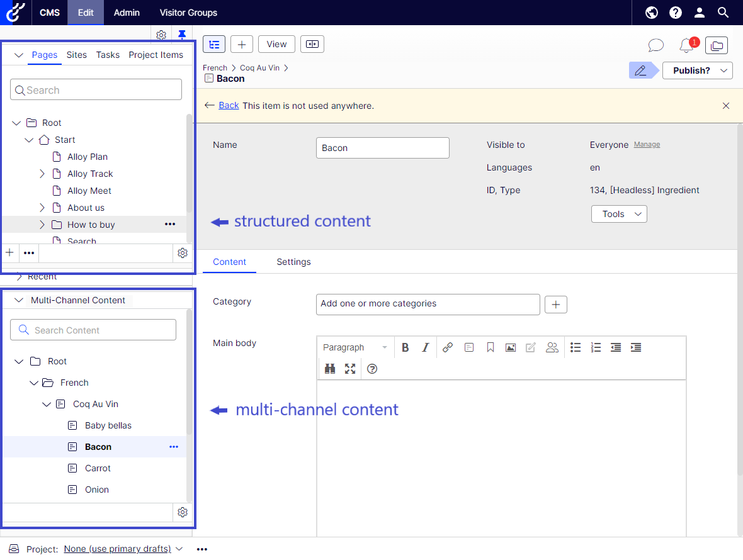The height and width of the screenshot is (560, 743).
Task: Toggle compare view button
Action: click(312, 44)
